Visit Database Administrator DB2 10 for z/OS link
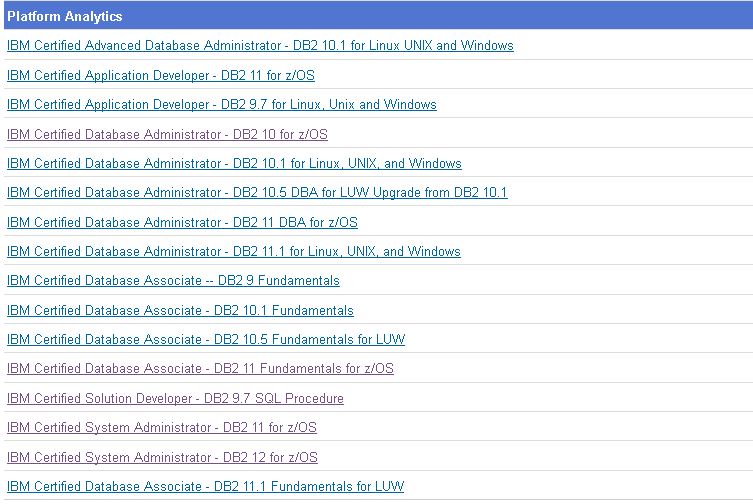The width and height of the screenshot is (753, 504). pyautogui.click(x=167, y=135)
